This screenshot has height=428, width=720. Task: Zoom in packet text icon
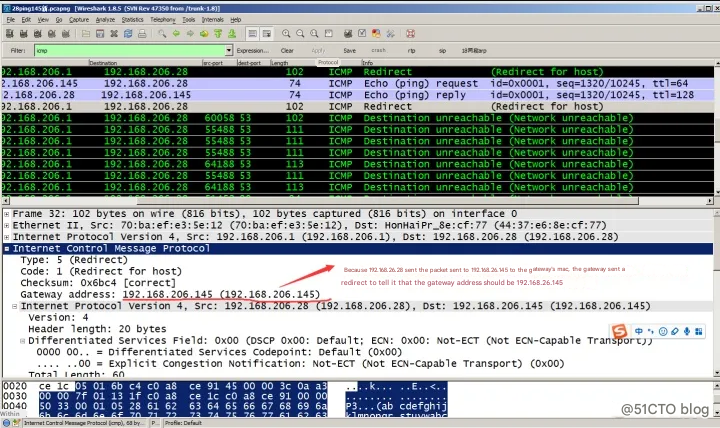(286, 34)
